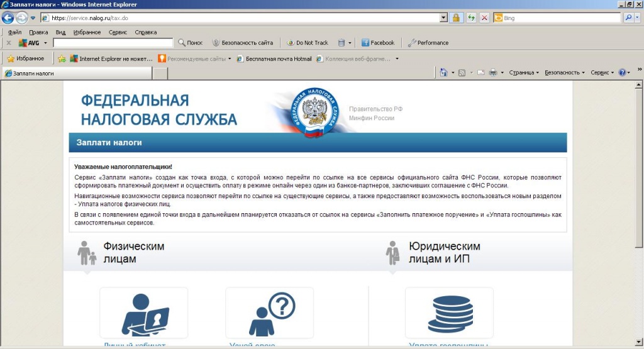The width and height of the screenshot is (644, 349).
Task: Expand the address bar URL dropdown
Action: click(x=443, y=18)
